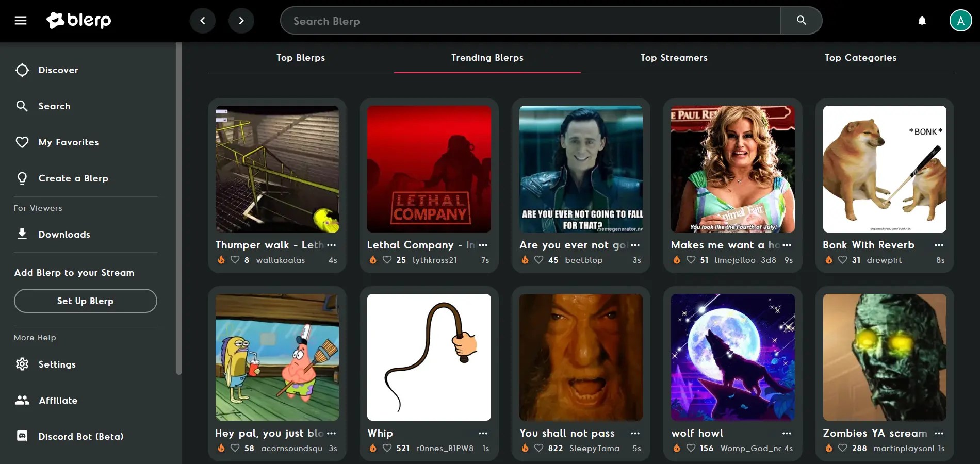The height and width of the screenshot is (464, 980).
Task: Favorite the Are you ever not blerp
Action: [538, 260]
